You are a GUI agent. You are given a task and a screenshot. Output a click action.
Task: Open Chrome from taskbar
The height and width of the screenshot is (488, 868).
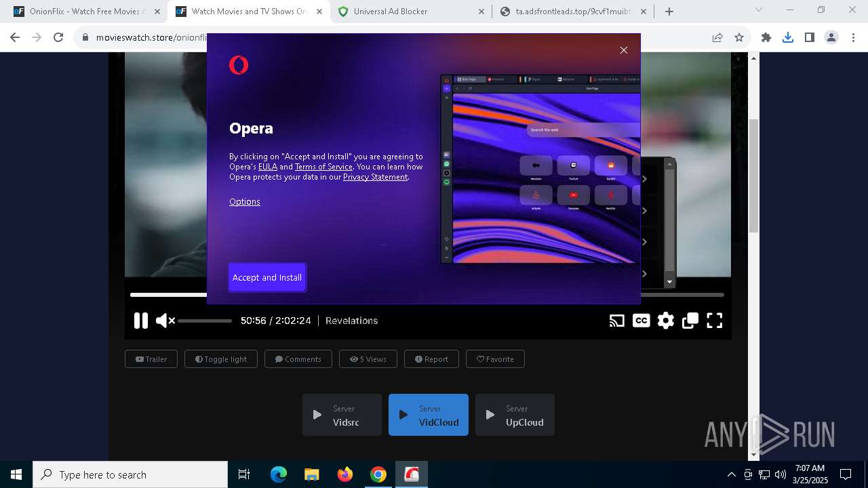coord(378,474)
